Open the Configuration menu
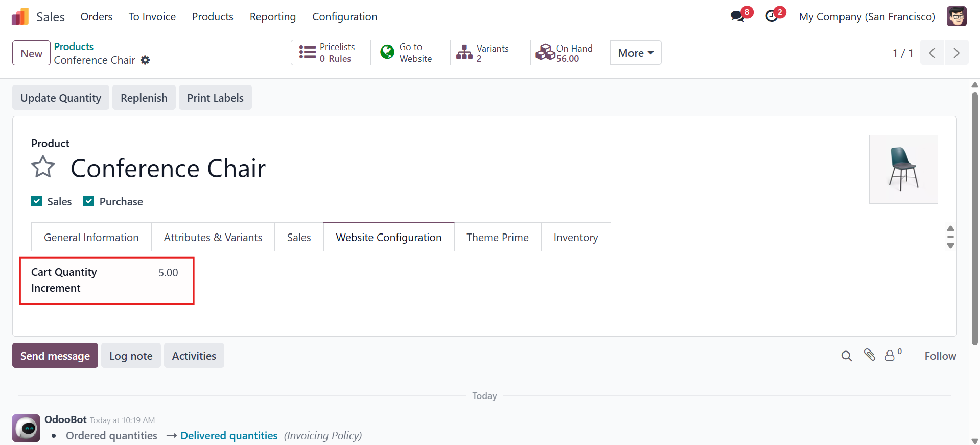Image resolution: width=980 pixels, height=445 pixels. [344, 17]
